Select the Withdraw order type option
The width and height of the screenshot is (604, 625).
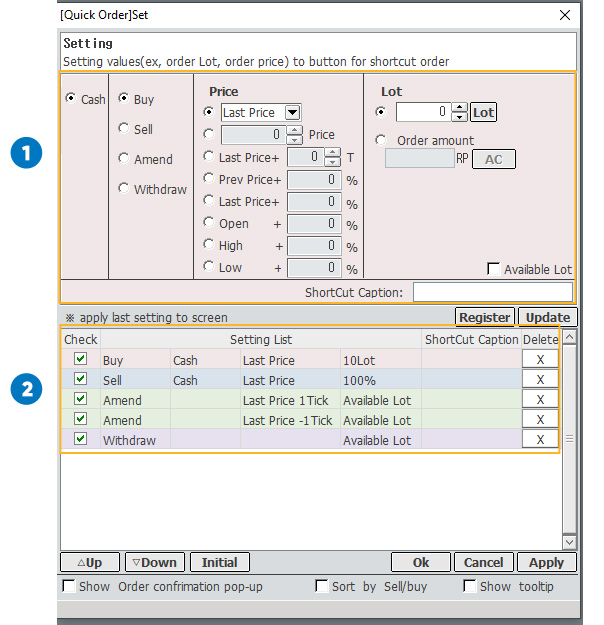point(124,188)
